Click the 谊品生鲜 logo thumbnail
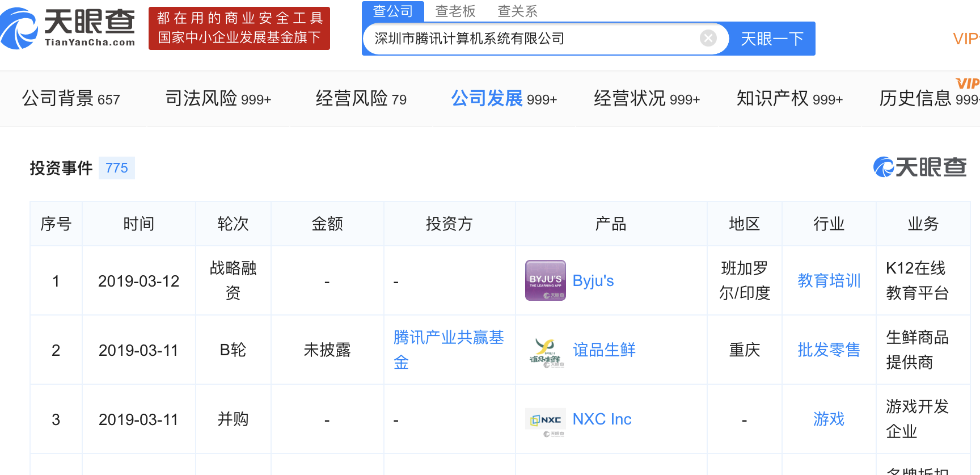980x475 pixels. (x=546, y=352)
